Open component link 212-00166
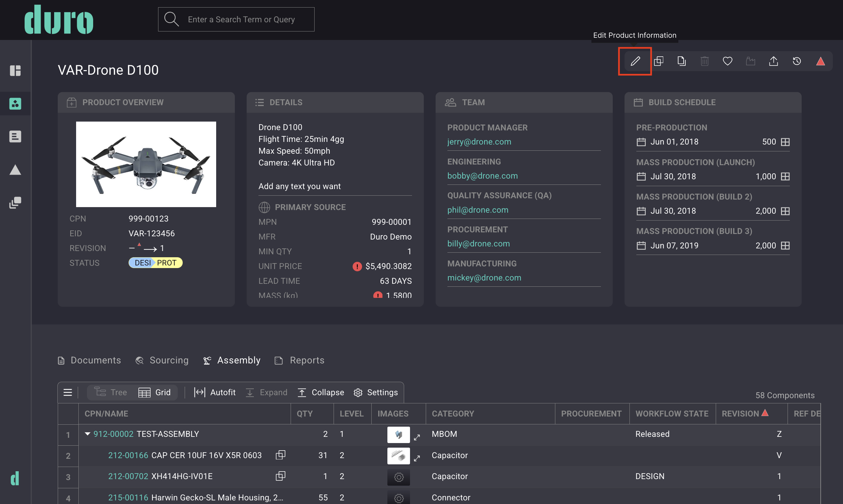The height and width of the screenshot is (504, 843). [128, 455]
